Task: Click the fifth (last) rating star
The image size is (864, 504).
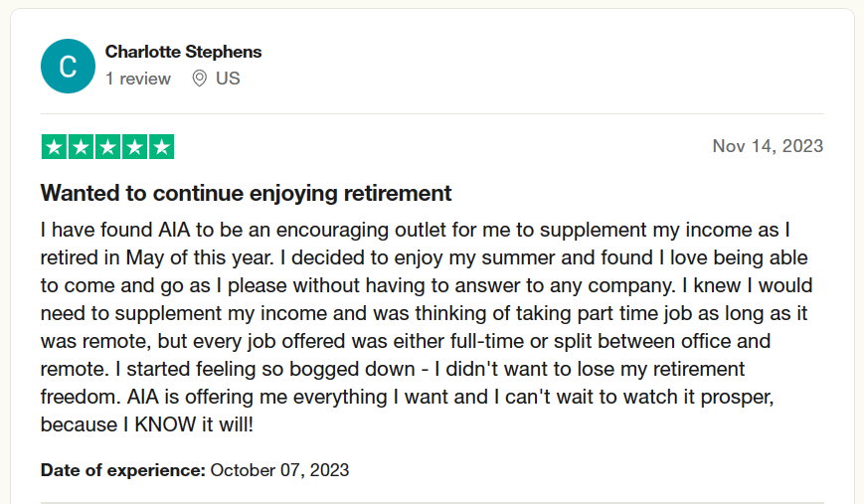Action: pyautogui.click(x=161, y=147)
